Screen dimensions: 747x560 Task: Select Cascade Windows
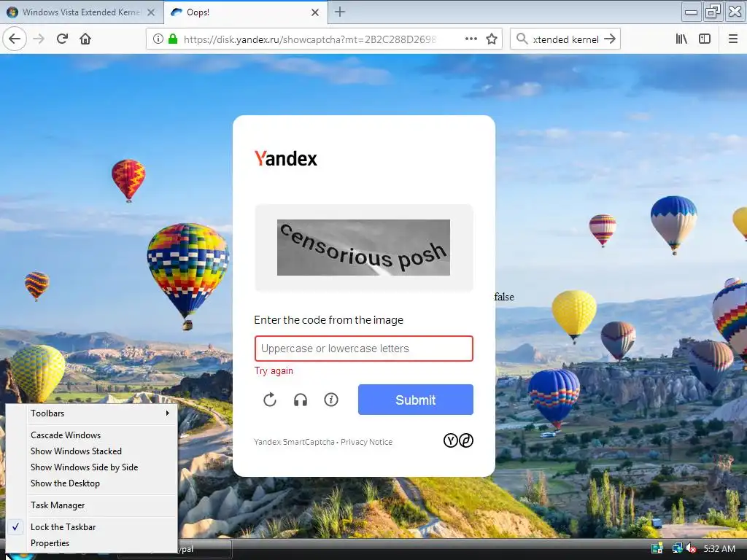click(x=91, y=435)
